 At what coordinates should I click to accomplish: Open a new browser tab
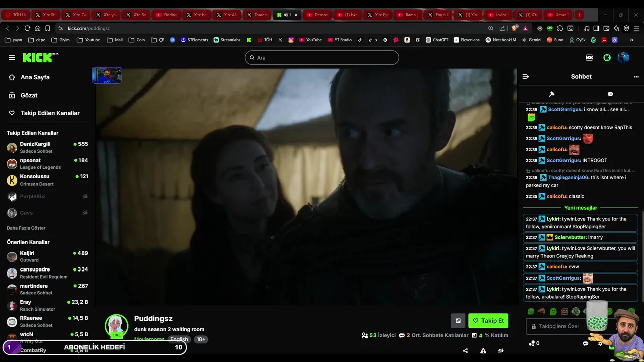pos(579,15)
